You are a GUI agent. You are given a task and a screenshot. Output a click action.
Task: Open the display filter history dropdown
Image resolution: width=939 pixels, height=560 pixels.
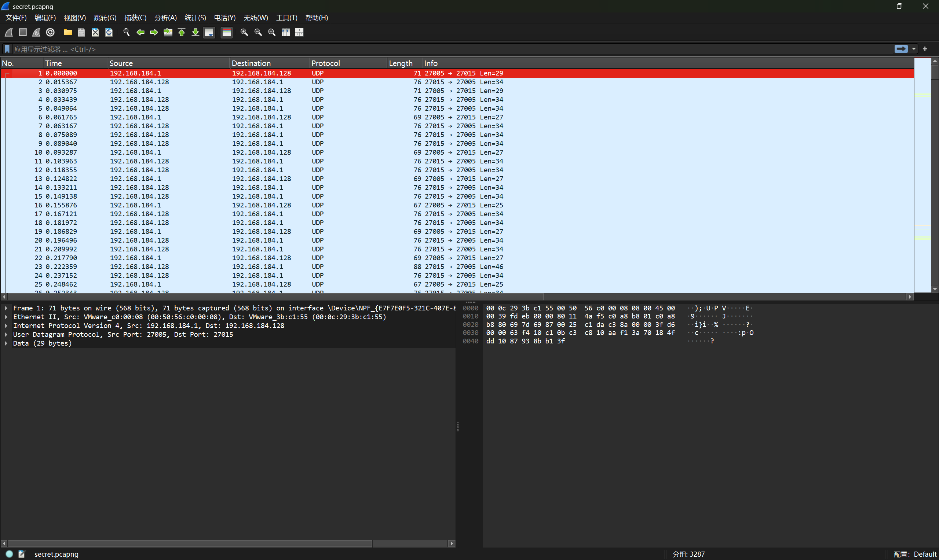click(914, 49)
